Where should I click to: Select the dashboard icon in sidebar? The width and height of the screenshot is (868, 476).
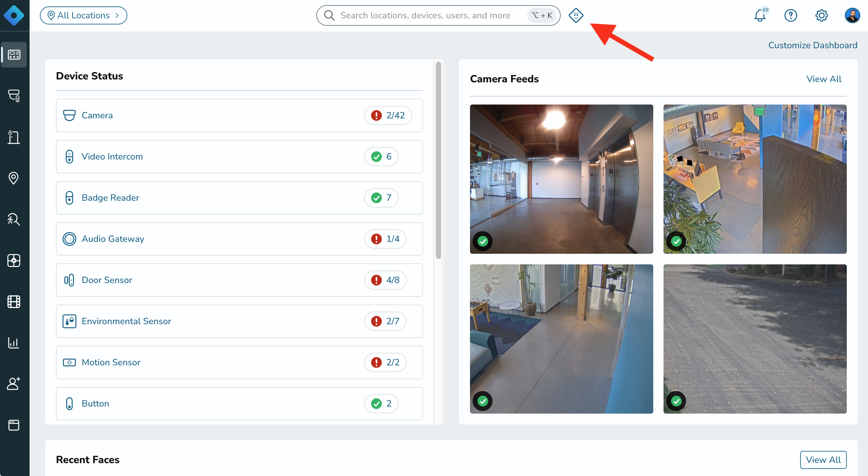[x=14, y=55]
